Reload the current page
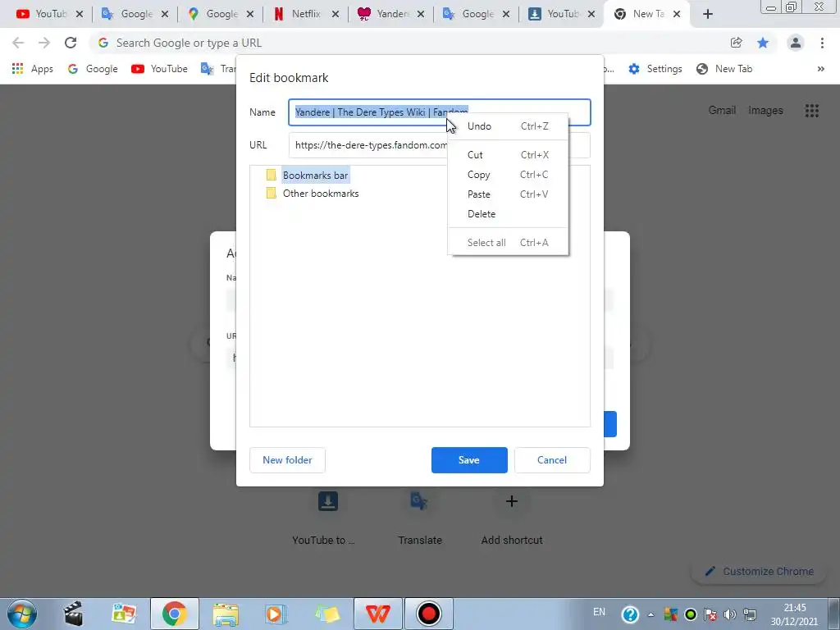The image size is (840, 630). 71,43
